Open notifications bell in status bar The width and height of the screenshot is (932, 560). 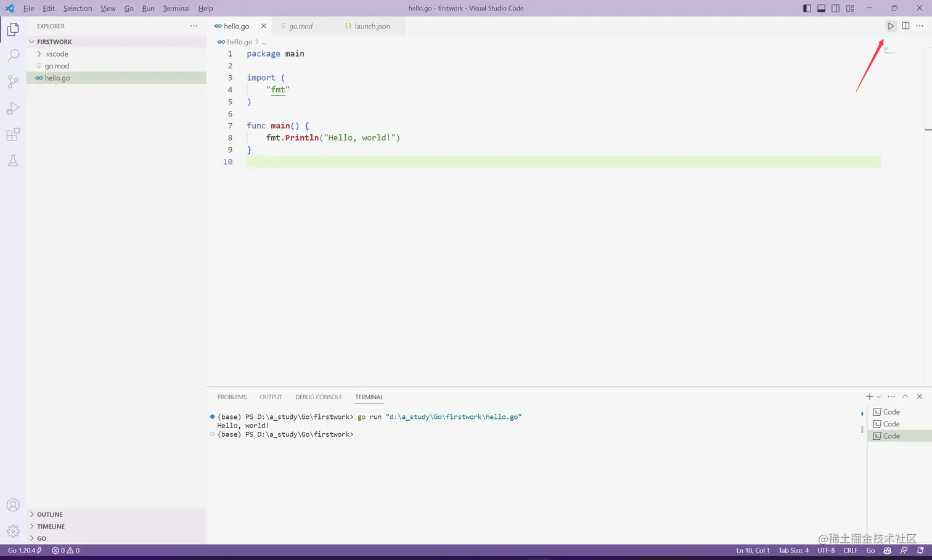point(920,550)
